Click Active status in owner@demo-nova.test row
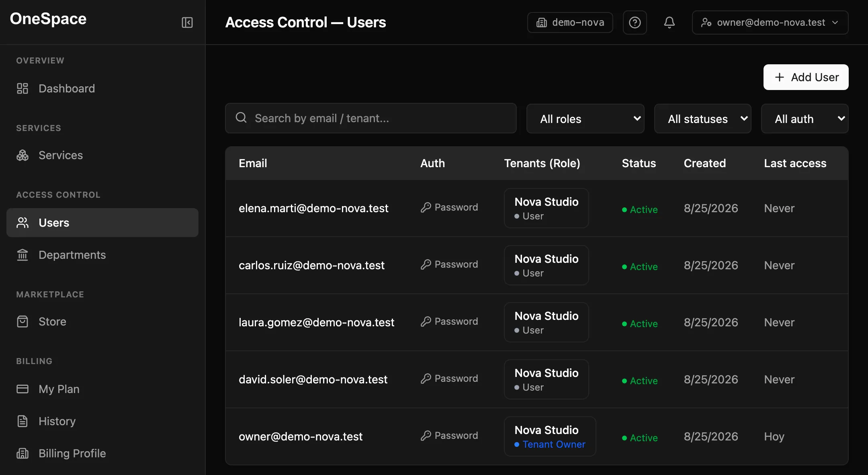 tap(640, 438)
